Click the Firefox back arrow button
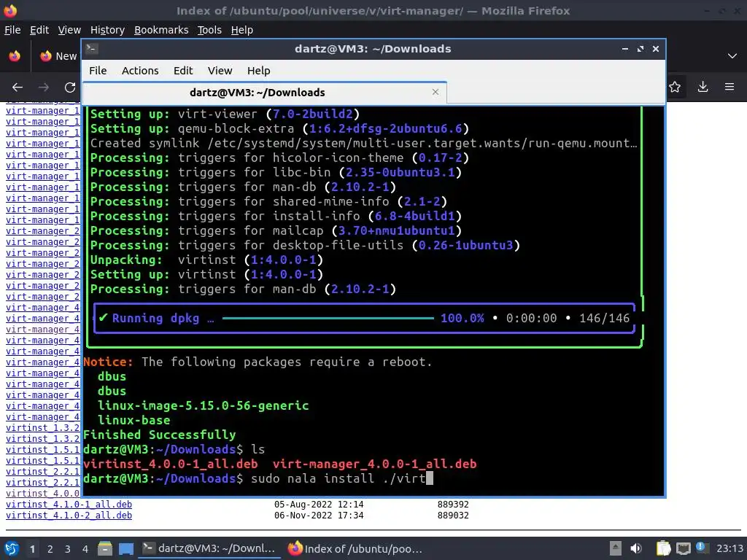This screenshot has width=747, height=560. (x=18, y=87)
